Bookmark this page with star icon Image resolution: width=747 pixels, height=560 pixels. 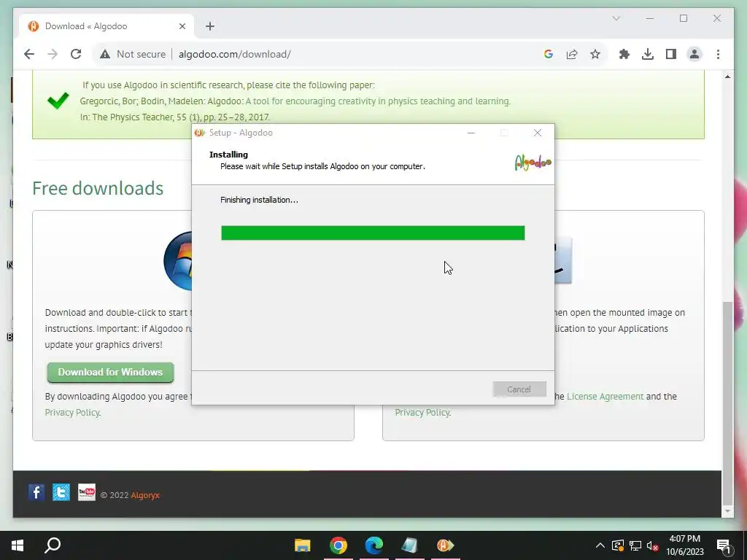pyautogui.click(x=595, y=54)
